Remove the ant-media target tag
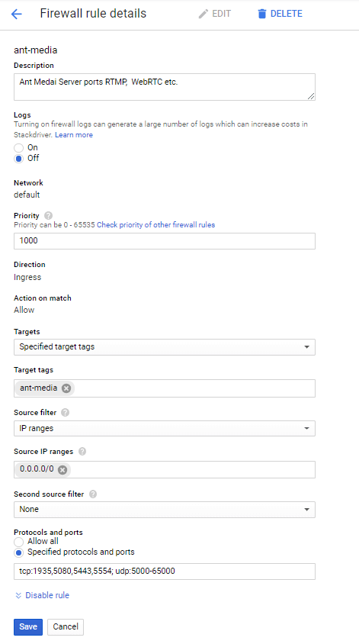359x644 pixels. tap(66, 388)
